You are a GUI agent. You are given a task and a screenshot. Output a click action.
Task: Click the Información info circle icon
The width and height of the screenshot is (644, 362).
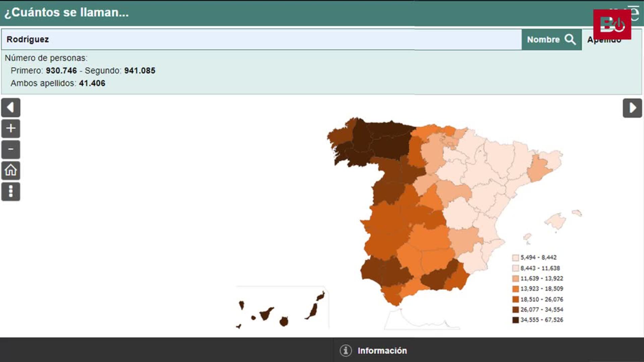(345, 351)
